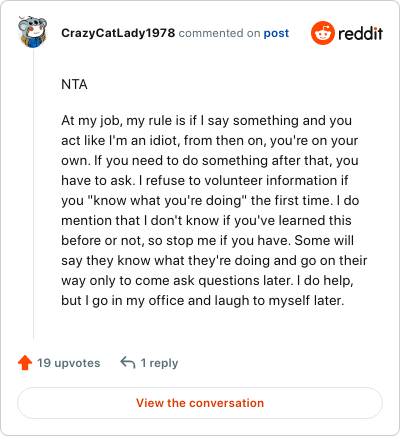Image resolution: width=400 pixels, height=436 pixels.
Task: Click the "way only to come ask questions" line
Action: coord(207,281)
